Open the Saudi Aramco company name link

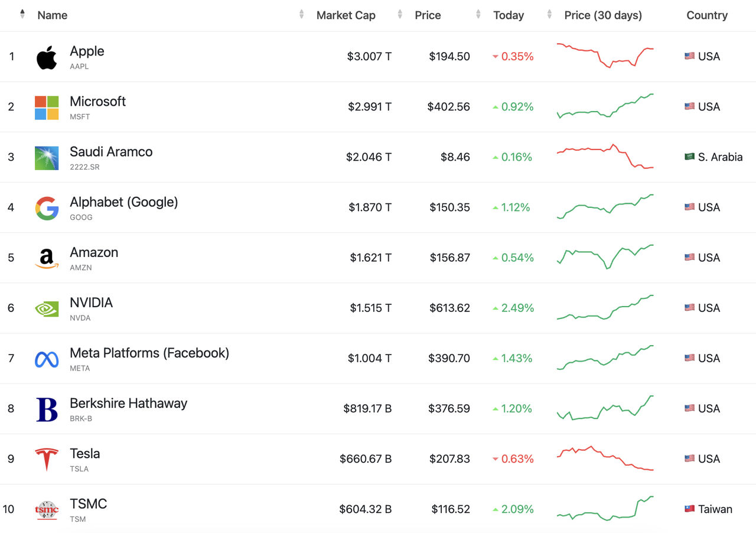tap(111, 152)
